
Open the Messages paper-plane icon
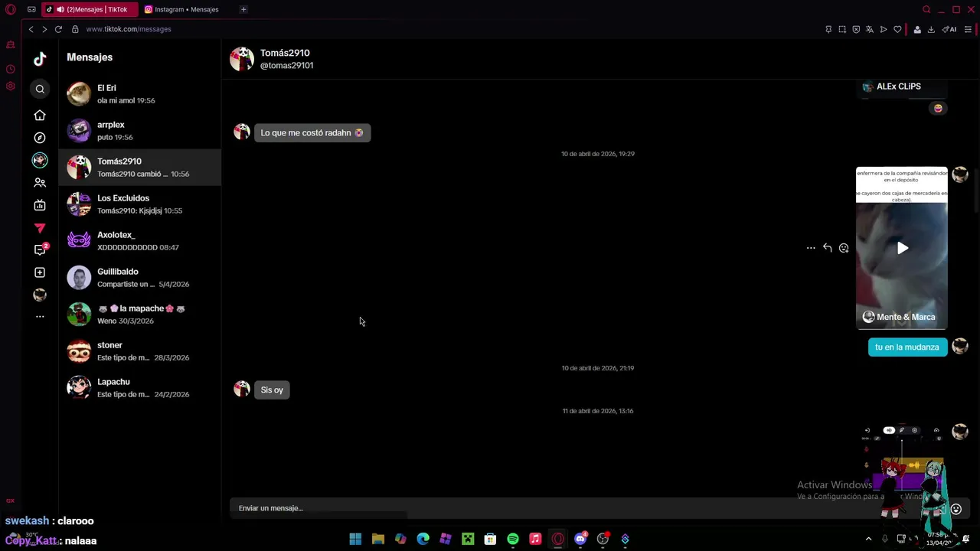coord(40,227)
